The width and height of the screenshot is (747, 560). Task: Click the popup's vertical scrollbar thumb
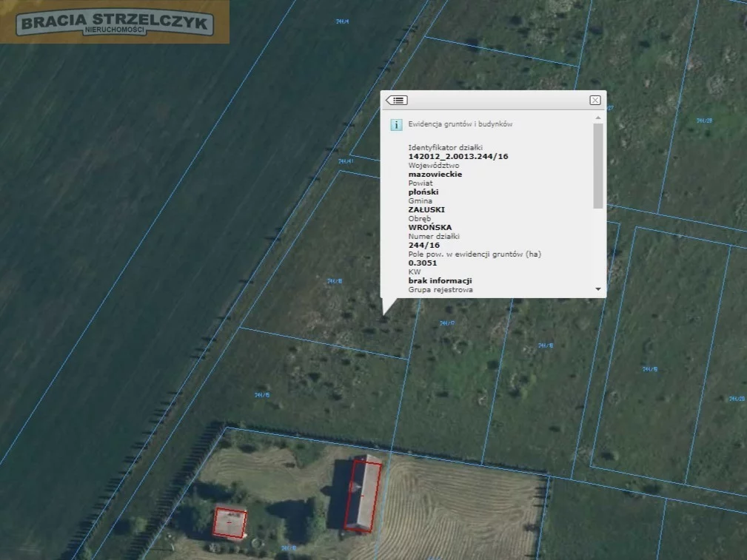pos(598,165)
